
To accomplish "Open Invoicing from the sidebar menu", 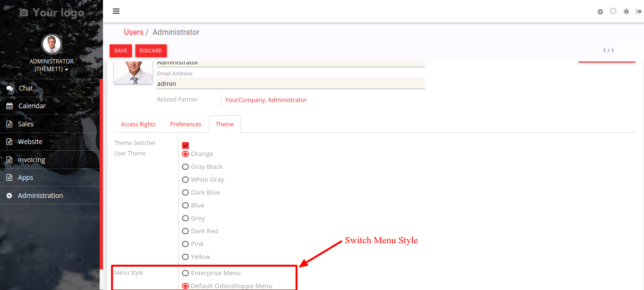I will [50, 160].
